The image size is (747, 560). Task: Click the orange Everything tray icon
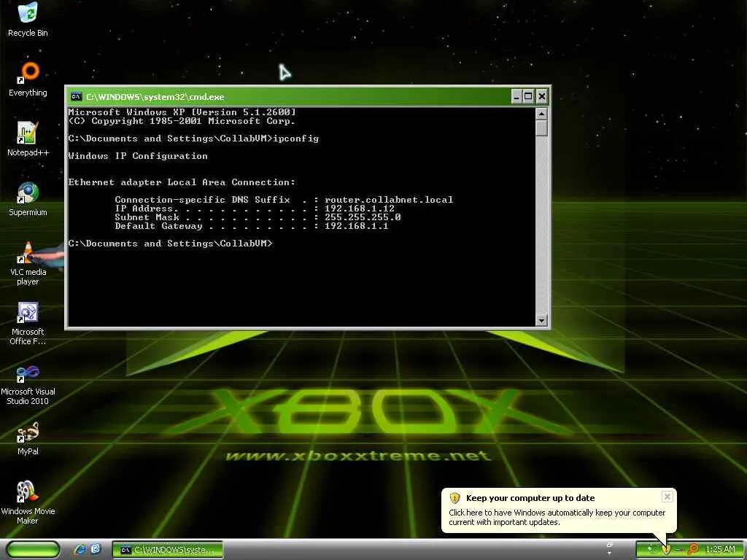pos(693,550)
